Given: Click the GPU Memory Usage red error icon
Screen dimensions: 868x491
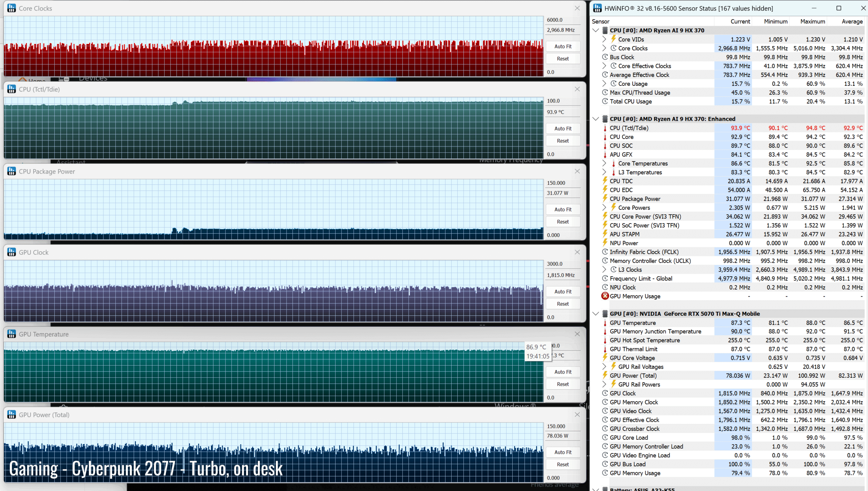Looking at the screenshot, I should click(605, 296).
